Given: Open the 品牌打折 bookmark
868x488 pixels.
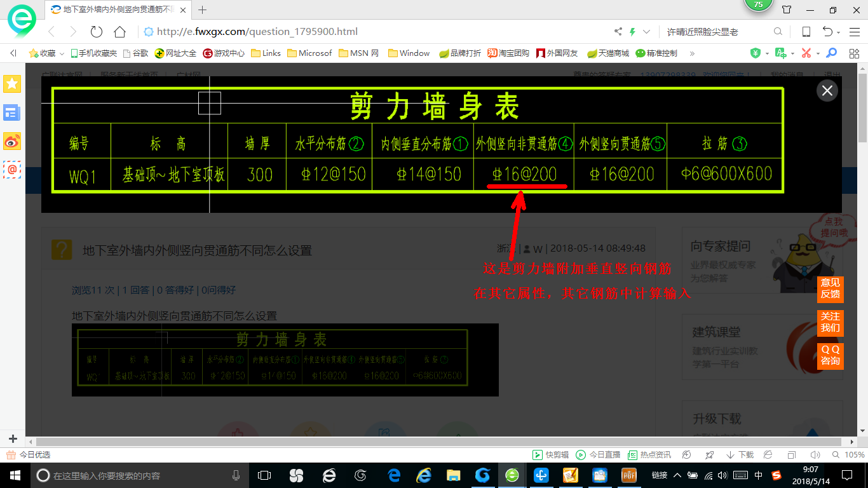Looking at the screenshot, I should tap(460, 53).
